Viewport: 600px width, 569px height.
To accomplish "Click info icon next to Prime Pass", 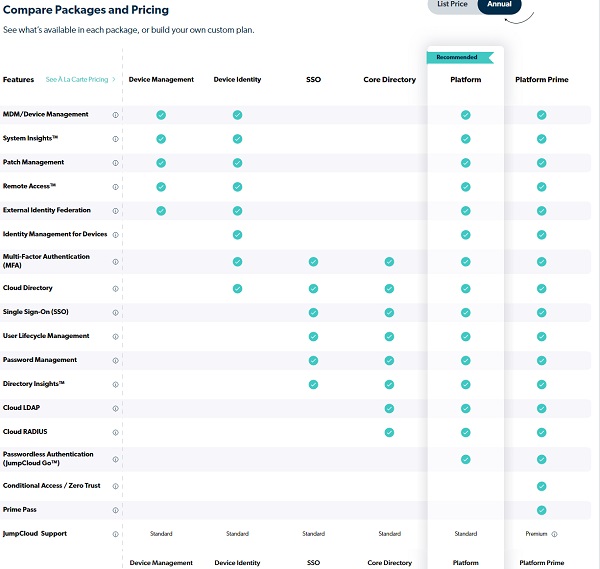I will (116, 510).
